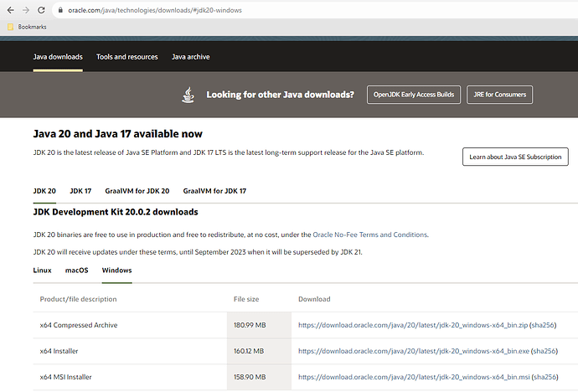
Task: Click the Java coffee cup logo
Action: pos(188,95)
